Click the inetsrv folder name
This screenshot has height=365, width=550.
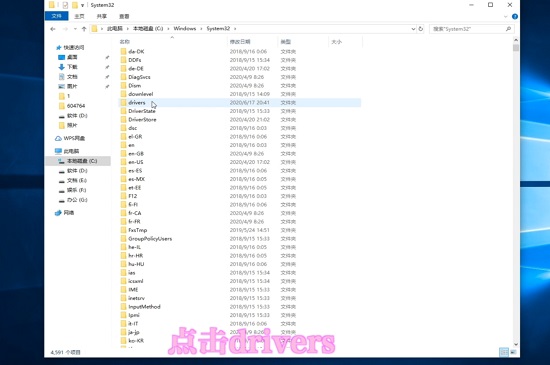136,298
